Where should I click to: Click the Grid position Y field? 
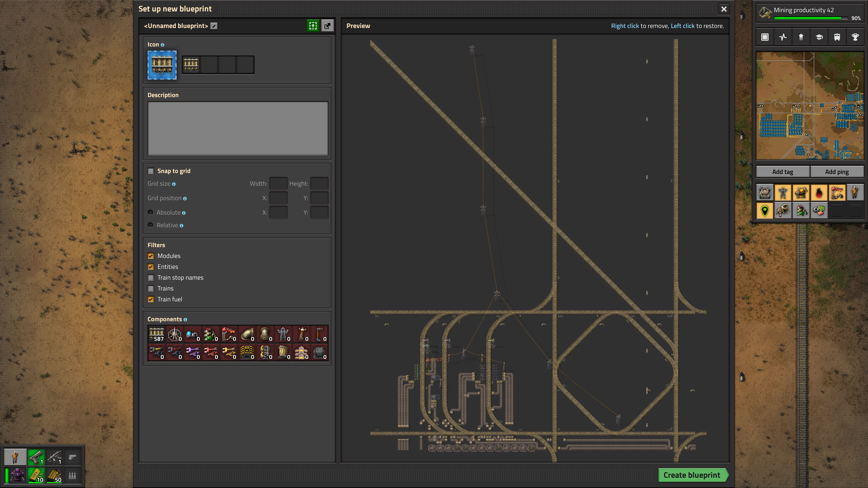[x=319, y=198]
